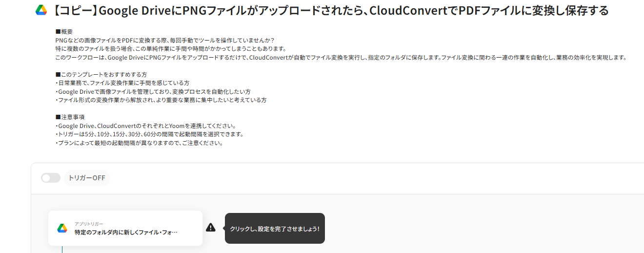Click the line starting PNGなどの画像ファイルをPDFに変換
644x253 pixels.
coord(165,40)
